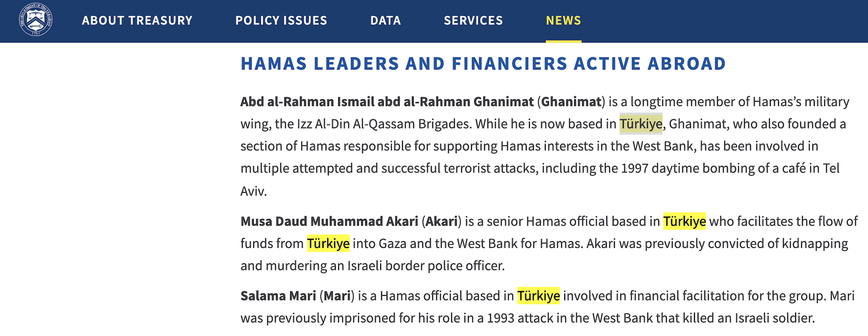Open the About Treasury menu
868x336 pixels.
[x=137, y=20]
